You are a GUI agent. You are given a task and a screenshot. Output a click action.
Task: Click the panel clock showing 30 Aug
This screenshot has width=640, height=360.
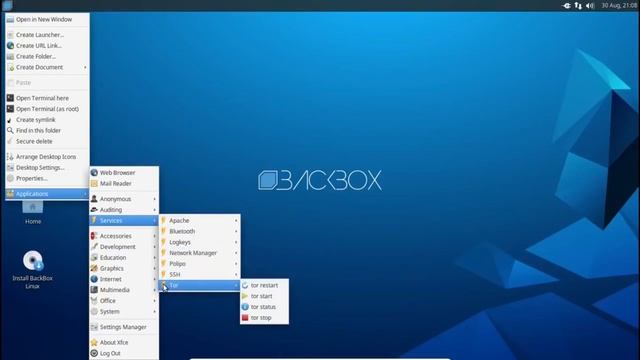pyautogui.click(x=619, y=6)
